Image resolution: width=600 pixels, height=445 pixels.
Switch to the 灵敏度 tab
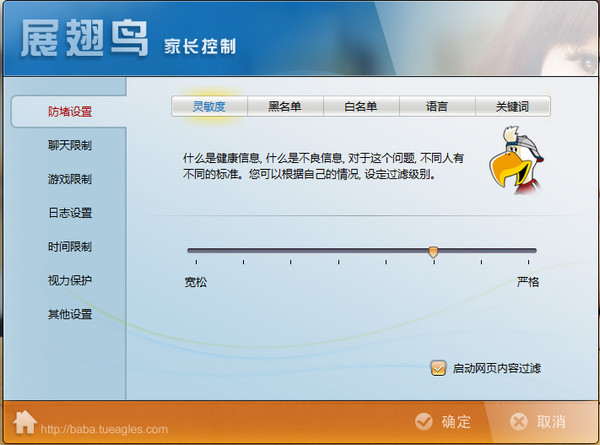click(209, 106)
